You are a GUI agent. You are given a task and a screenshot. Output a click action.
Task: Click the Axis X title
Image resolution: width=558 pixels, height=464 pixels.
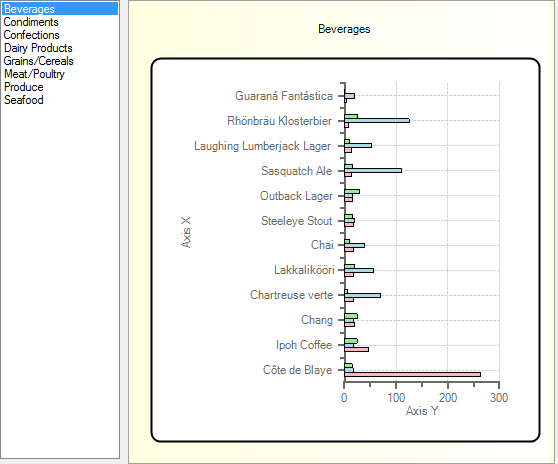pyautogui.click(x=186, y=232)
